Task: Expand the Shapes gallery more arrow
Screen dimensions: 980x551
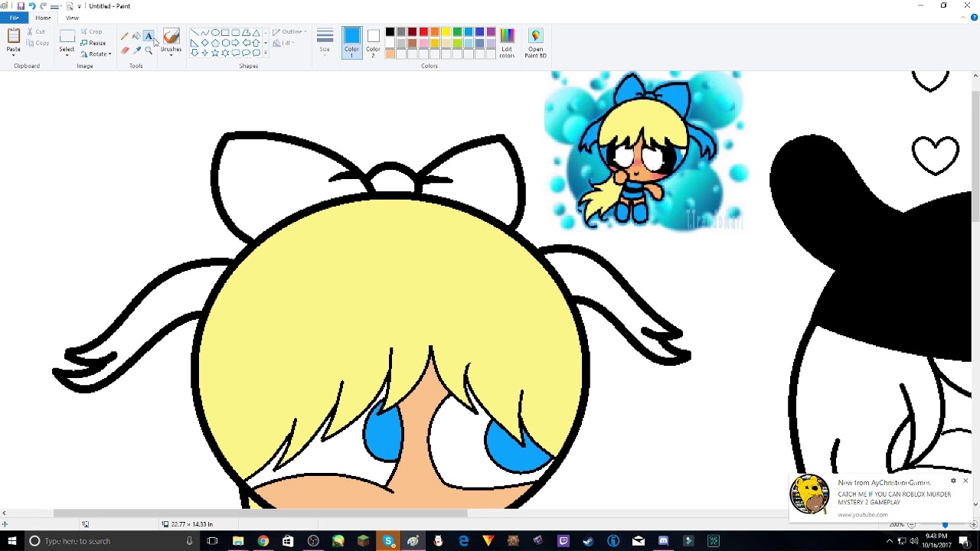Action: [266, 53]
